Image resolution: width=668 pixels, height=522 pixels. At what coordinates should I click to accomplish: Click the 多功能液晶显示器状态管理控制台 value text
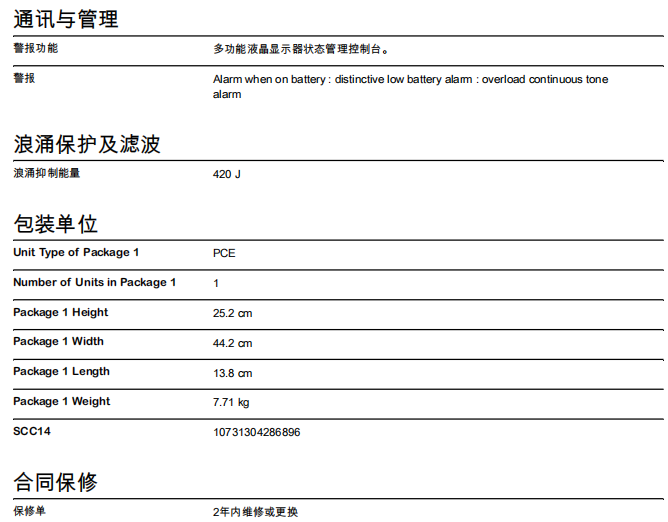click(301, 49)
